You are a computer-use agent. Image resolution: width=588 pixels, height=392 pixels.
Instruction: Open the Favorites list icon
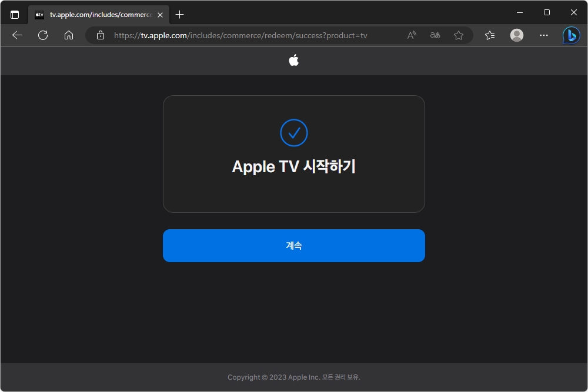[x=490, y=35]
